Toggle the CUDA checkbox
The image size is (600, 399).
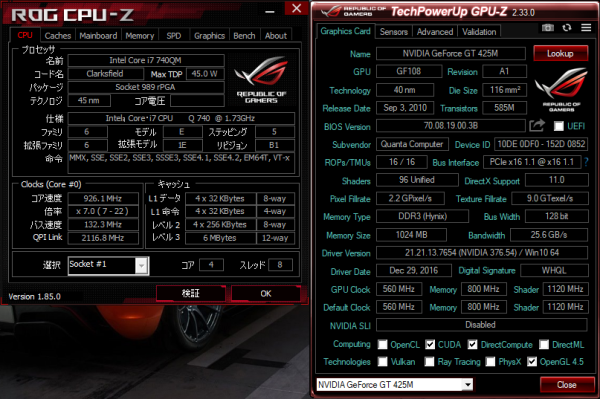(430, 344)
